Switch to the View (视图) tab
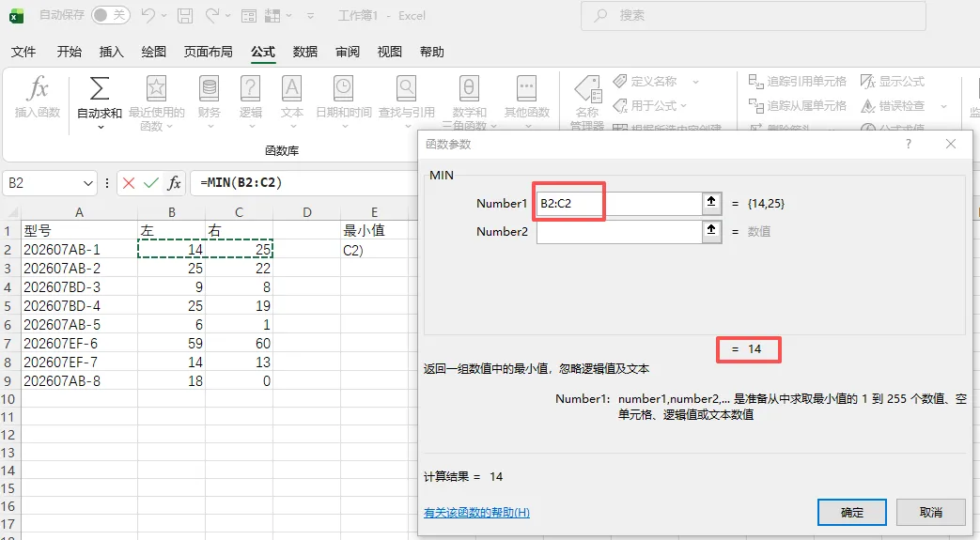Screen dimensions: 980x540 coord(390,52)
